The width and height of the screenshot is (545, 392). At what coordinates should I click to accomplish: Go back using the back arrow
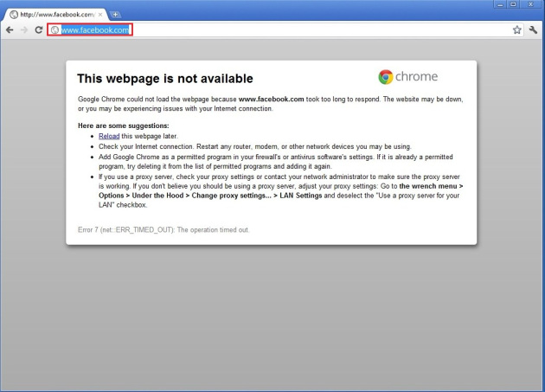point(10,30)
